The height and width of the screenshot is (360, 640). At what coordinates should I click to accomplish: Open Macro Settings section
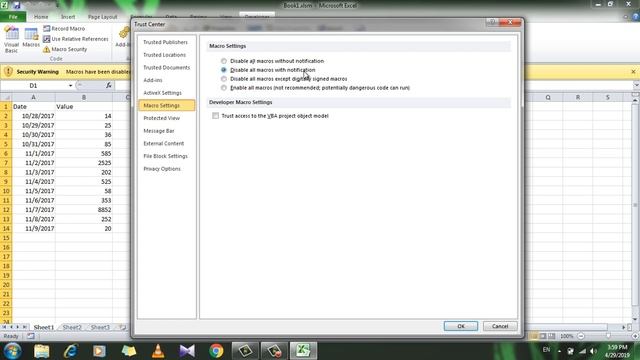167,105
